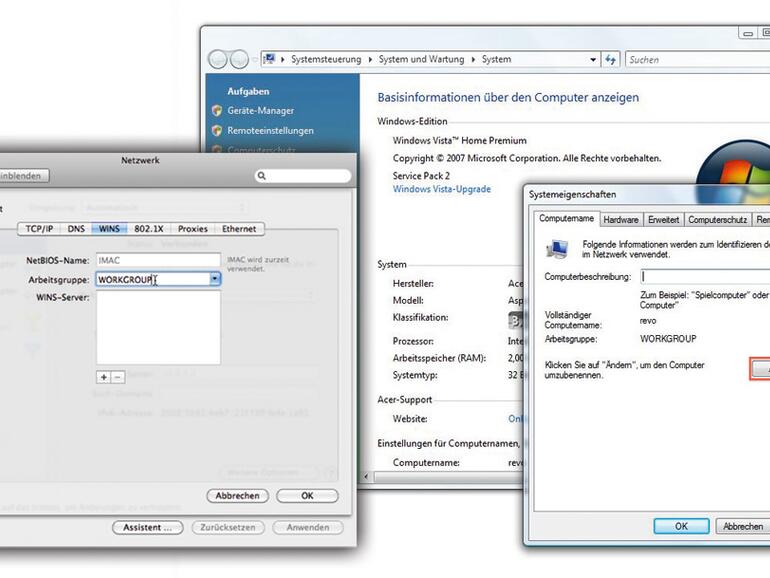Open the Erweitert tab in Systemeigenschaften
Viewport: 770px width, 578px height.
point(663,220)
